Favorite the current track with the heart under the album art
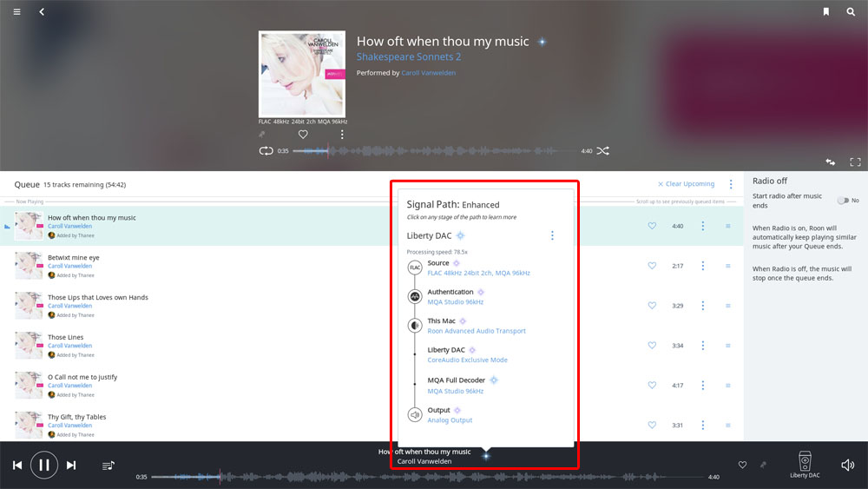The image size is (868, 489). [x=303, y=135]
